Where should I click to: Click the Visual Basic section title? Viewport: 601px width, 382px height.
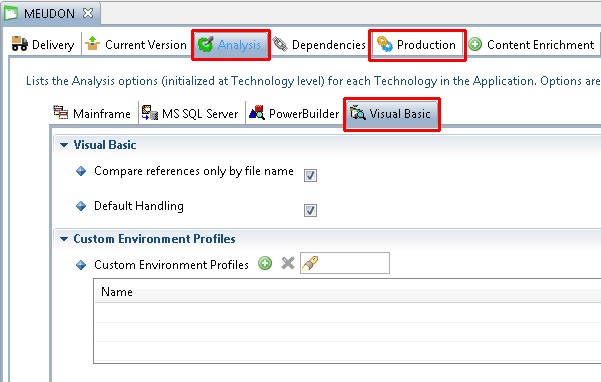105,145
